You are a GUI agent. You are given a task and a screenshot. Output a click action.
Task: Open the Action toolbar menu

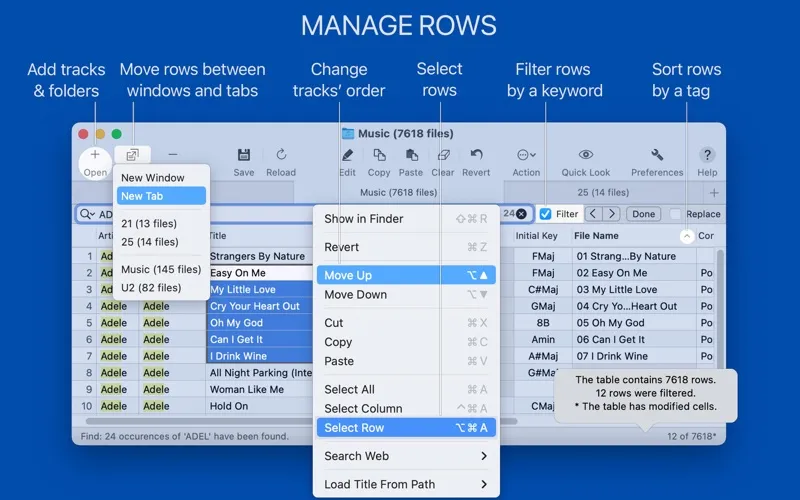526,155
